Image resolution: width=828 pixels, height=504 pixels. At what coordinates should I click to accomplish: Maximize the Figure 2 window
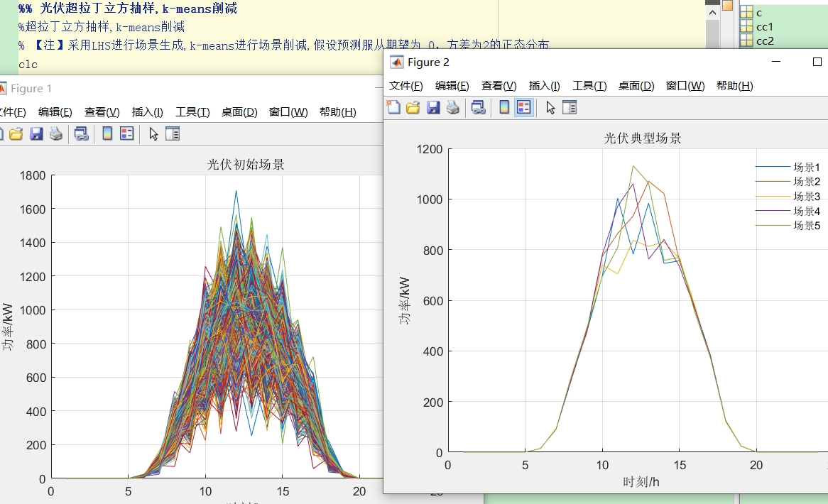point(817,62)
